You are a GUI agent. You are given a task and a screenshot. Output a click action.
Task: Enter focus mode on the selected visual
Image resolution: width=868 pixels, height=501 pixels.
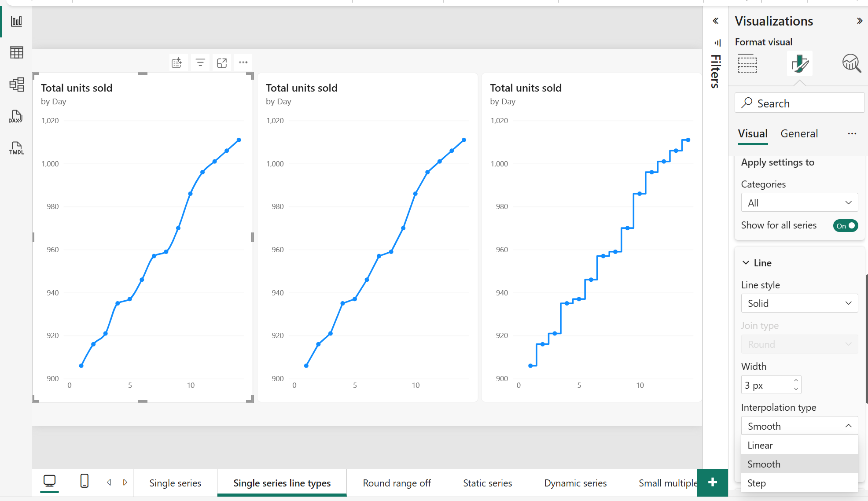[222, 63]
